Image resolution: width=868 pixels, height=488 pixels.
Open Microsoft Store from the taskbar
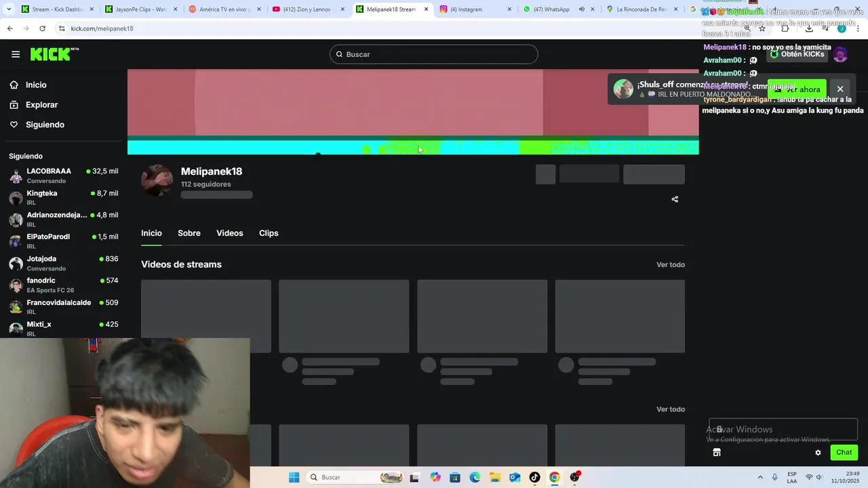tap(455, 477)
